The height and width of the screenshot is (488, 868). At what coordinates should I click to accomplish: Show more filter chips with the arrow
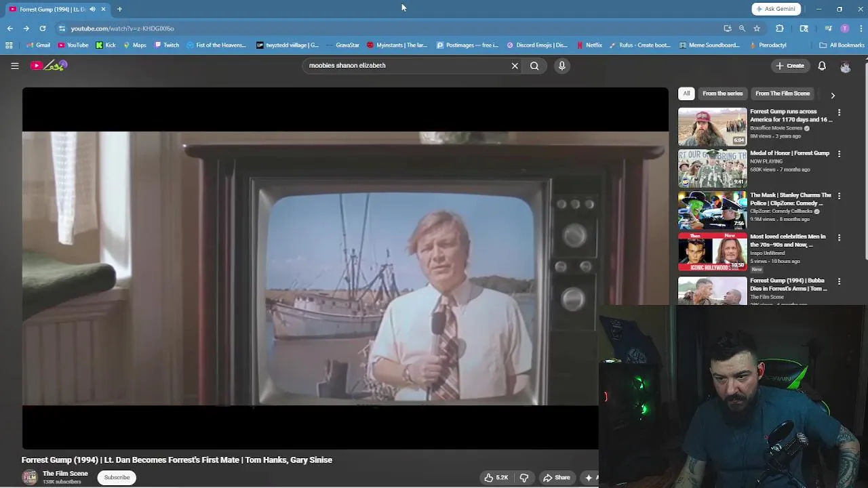tap(833, 96)
